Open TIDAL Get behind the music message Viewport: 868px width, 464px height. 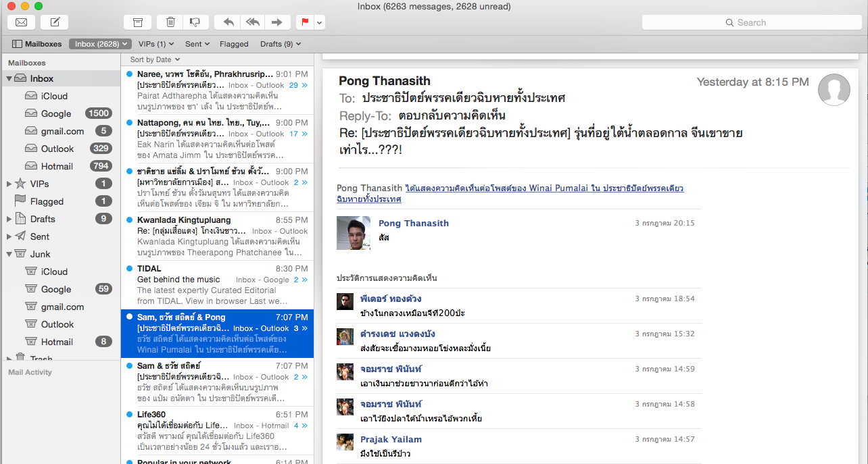point(217,284)
